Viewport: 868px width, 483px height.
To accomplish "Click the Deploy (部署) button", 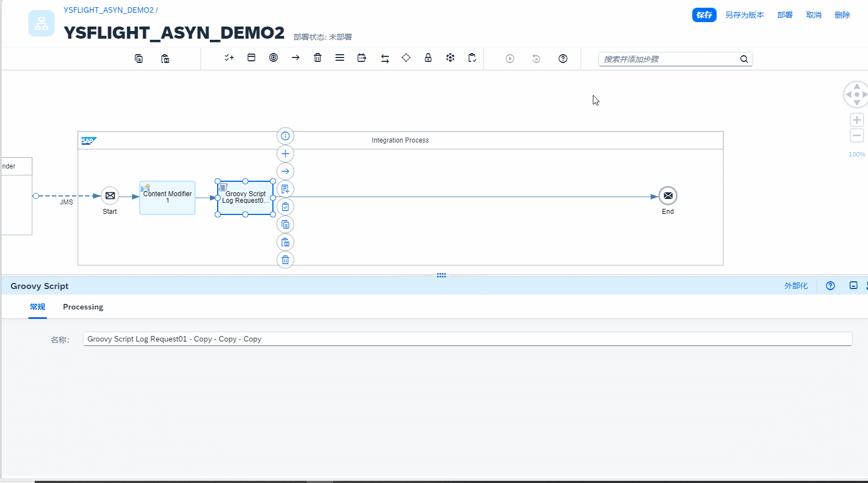I will click(x=785, y=15).
